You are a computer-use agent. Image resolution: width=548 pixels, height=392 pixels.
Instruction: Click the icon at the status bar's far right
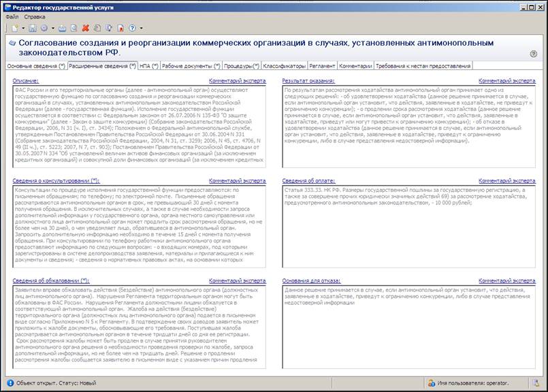536,383
